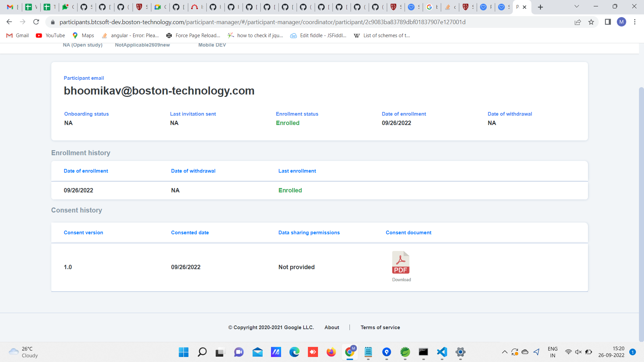The width and height of the screenshot is (644, 362).
Task: Show hidden system tray icons
Action: 504,352
